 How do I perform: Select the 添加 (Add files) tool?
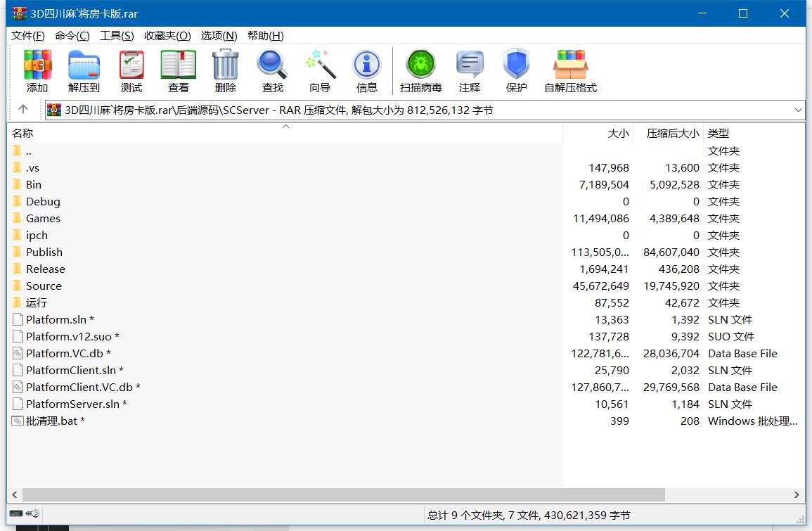[x=37, y=70]
